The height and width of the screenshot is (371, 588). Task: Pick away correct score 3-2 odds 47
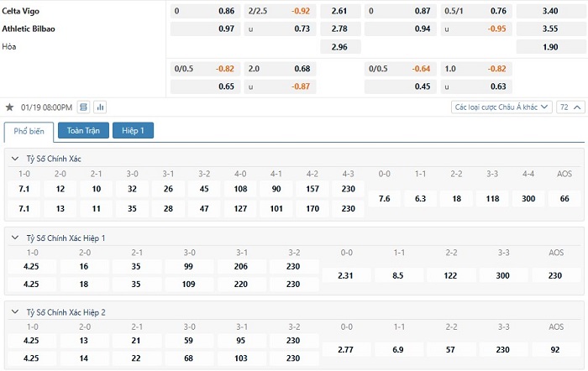[204, 209]
